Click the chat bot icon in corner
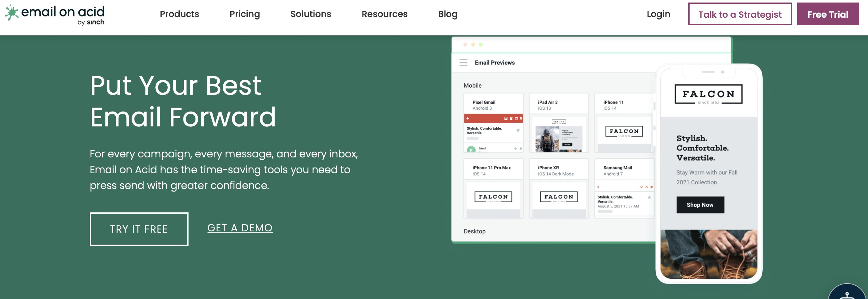 847,292
